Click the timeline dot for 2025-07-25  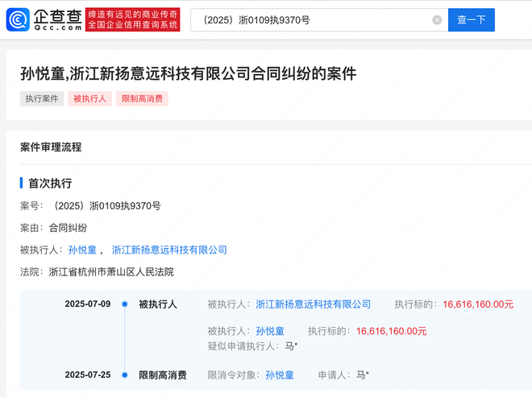[124, 375]
